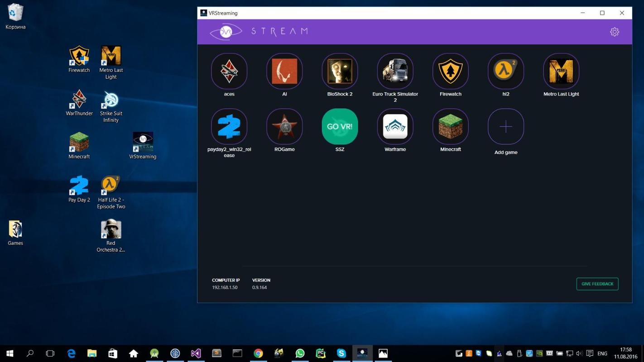The height and width of the screenshot is (362, 644).
Task: Click the VR Stream logo in header
Action: pos(260,31)
